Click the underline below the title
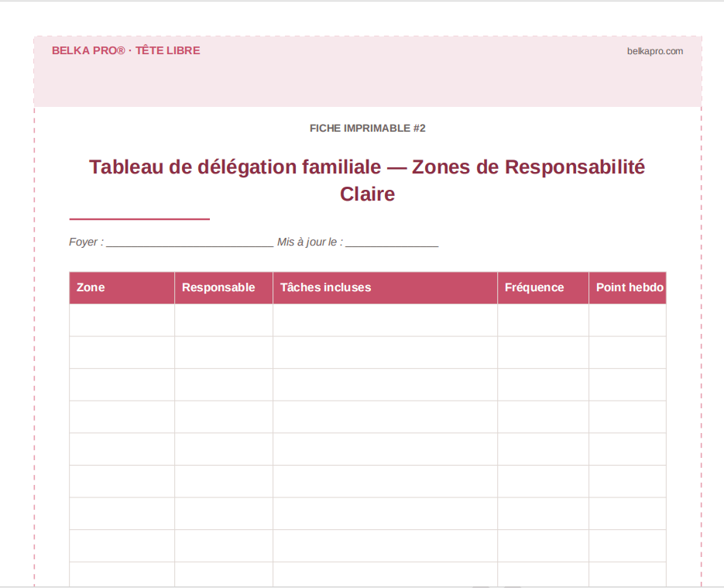 pos(139,220)
